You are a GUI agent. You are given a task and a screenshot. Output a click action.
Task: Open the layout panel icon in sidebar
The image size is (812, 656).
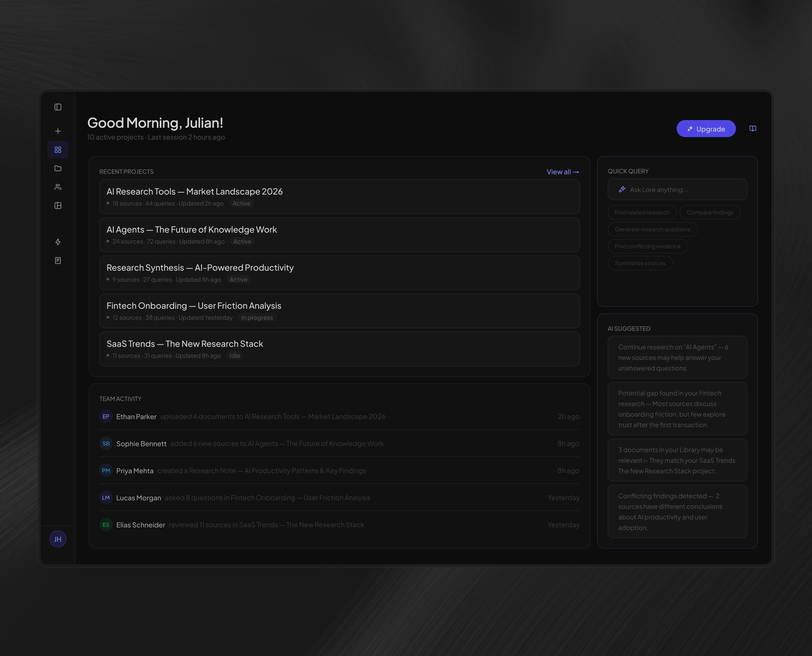[58, 206]
